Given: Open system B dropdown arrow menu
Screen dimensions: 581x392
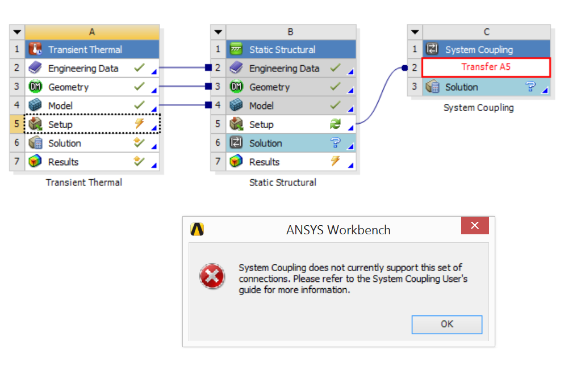Looking at the screenshot, I should pyautogui.click(x=218, y=32).
